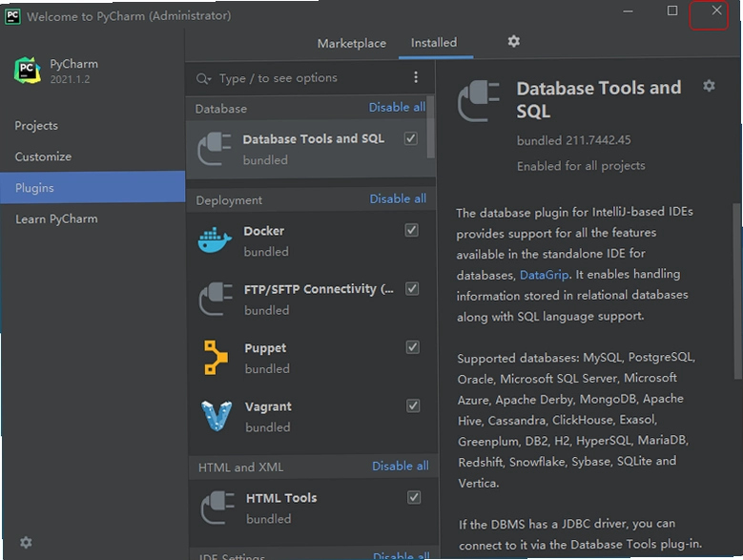Screen dimensions: 743x560
Task: Click the plugin list scrollbar
Action: (x=430, y=128)
